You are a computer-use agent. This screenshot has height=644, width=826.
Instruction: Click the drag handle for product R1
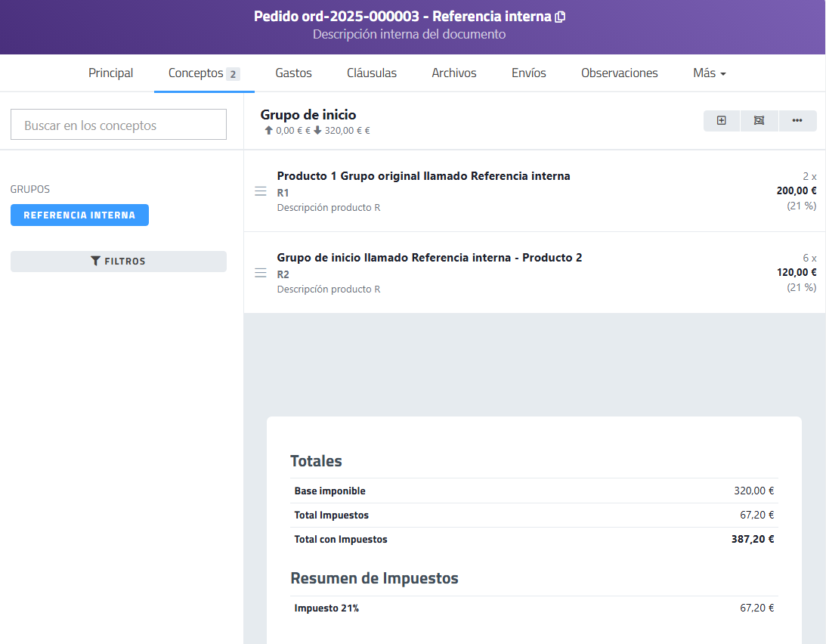(x=261, y=191)
